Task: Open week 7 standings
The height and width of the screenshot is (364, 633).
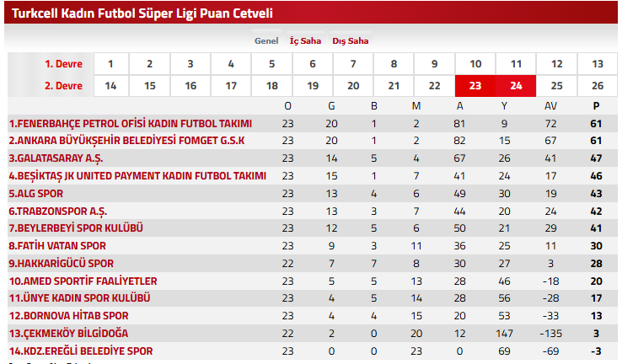Action: [x=353, y=64]
